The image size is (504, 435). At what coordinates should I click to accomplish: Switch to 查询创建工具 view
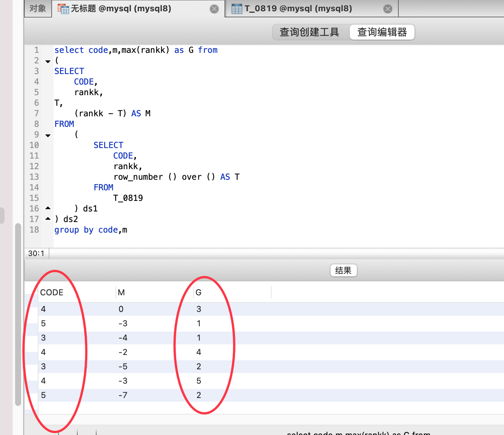coord(309,32)
